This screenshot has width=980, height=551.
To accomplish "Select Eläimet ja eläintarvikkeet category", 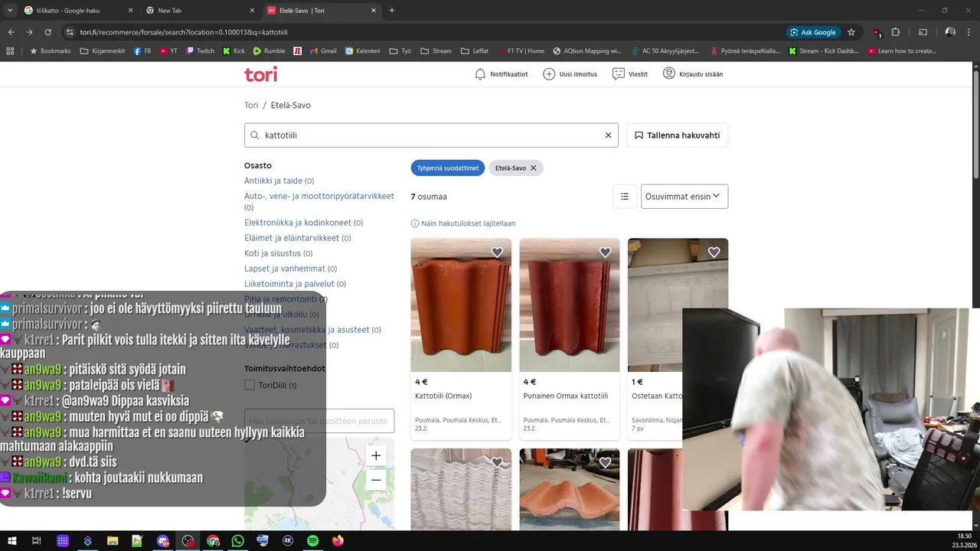I will coord(292,238).
